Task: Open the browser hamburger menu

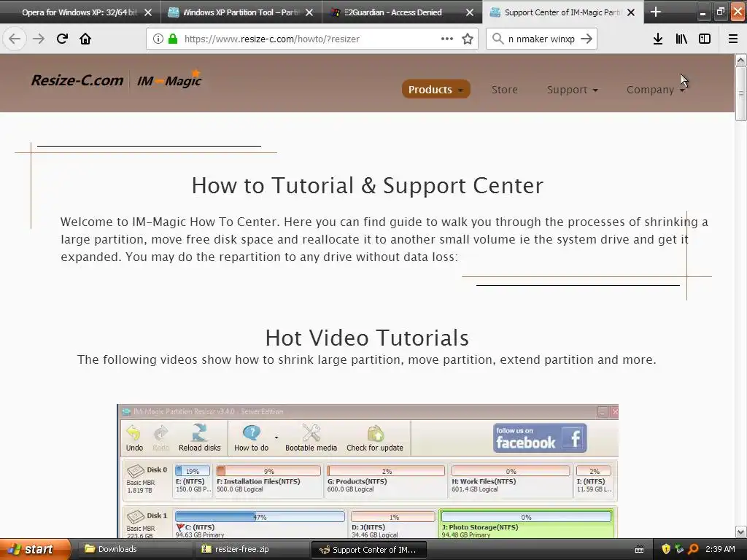Action: tap(733, 39)
